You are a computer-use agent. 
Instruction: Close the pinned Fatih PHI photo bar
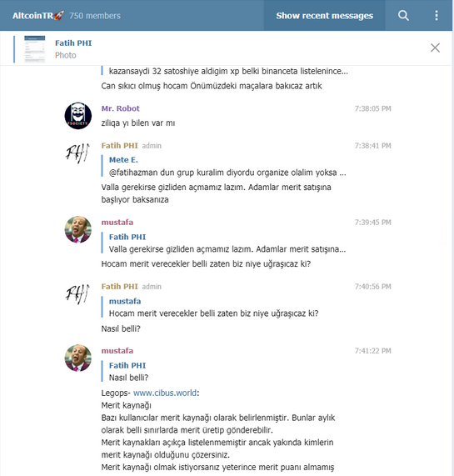pyautogui.click(x=435, y=48)
